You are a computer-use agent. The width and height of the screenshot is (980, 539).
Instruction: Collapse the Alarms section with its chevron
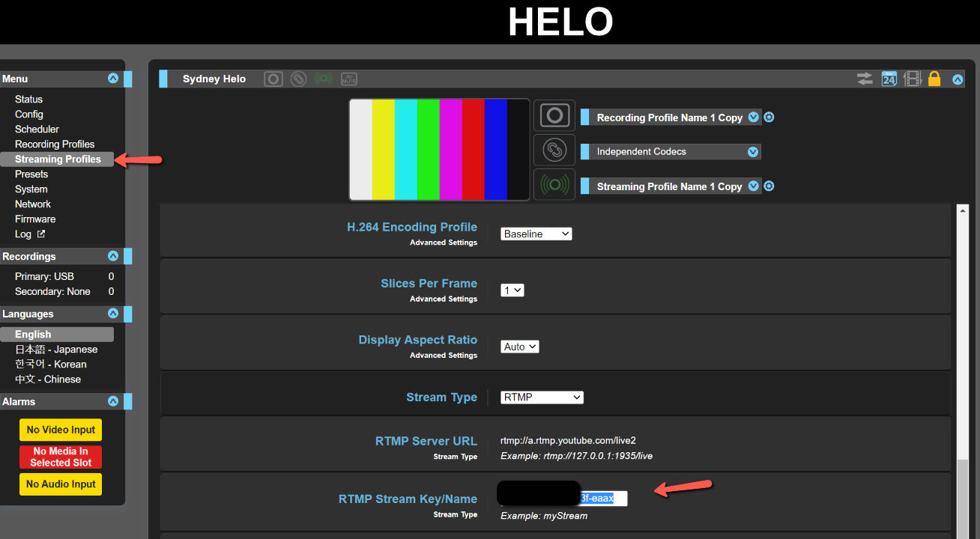coord(113,401)
